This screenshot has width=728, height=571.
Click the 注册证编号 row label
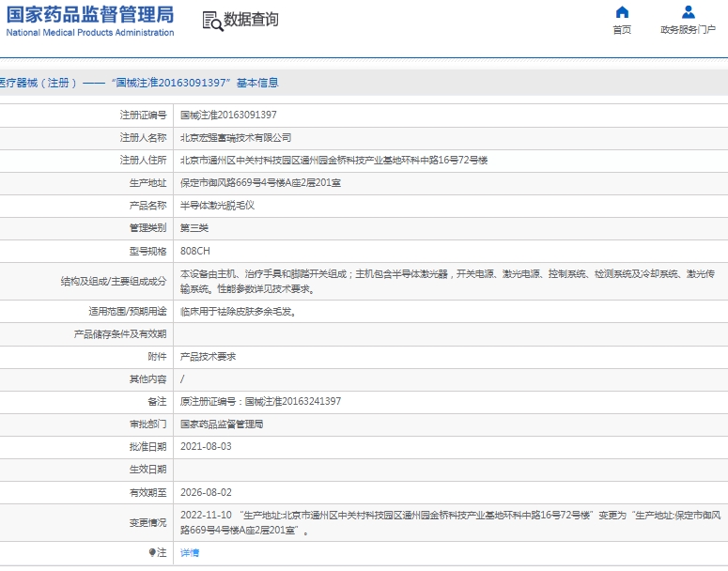pos(143,115)
